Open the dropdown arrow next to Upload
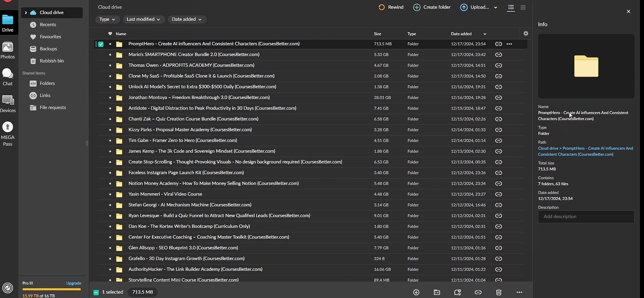This screenshot has width=644, height=298. [x=496, y=7]
